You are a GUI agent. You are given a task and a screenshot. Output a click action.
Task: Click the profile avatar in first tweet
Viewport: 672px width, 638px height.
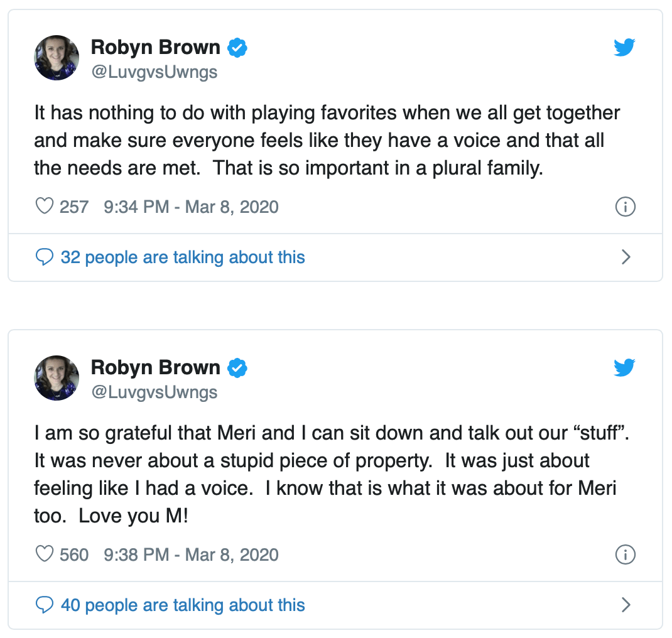(57, 58)
